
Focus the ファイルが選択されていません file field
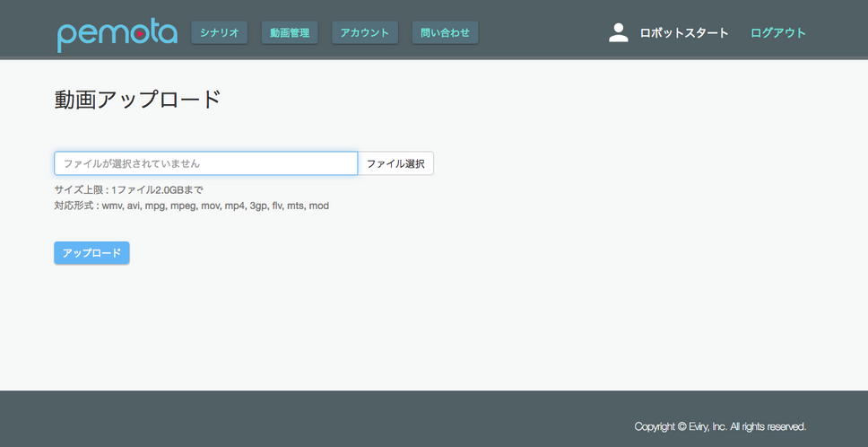pos(206,163)
